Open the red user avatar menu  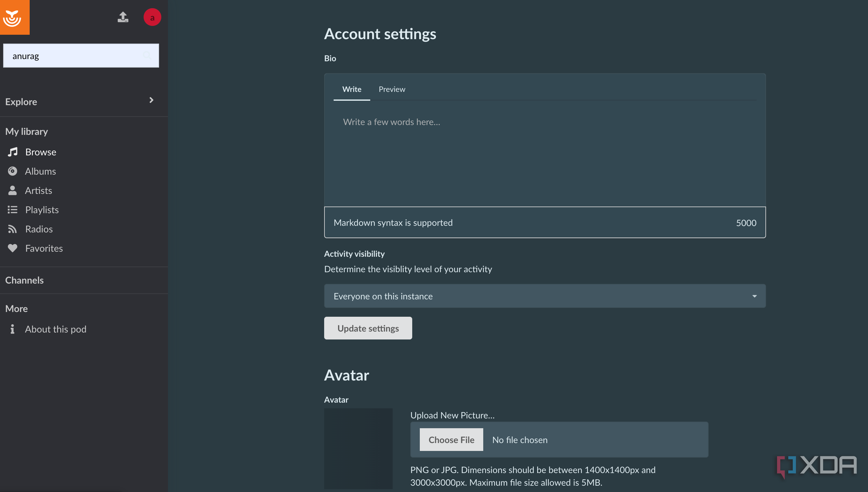coord(152,17)
